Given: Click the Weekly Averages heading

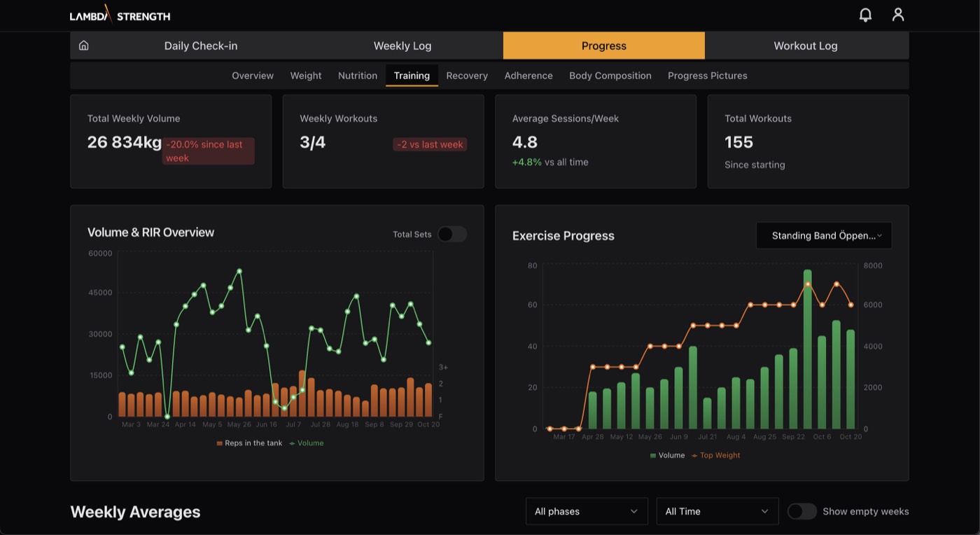Looking at the screenshot, I should pyautogui.click(x=135, y=512).
